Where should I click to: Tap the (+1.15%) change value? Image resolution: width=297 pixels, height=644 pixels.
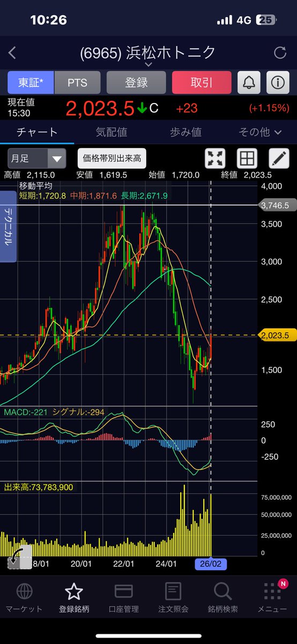pyautogui.click(x=269, y=108)
